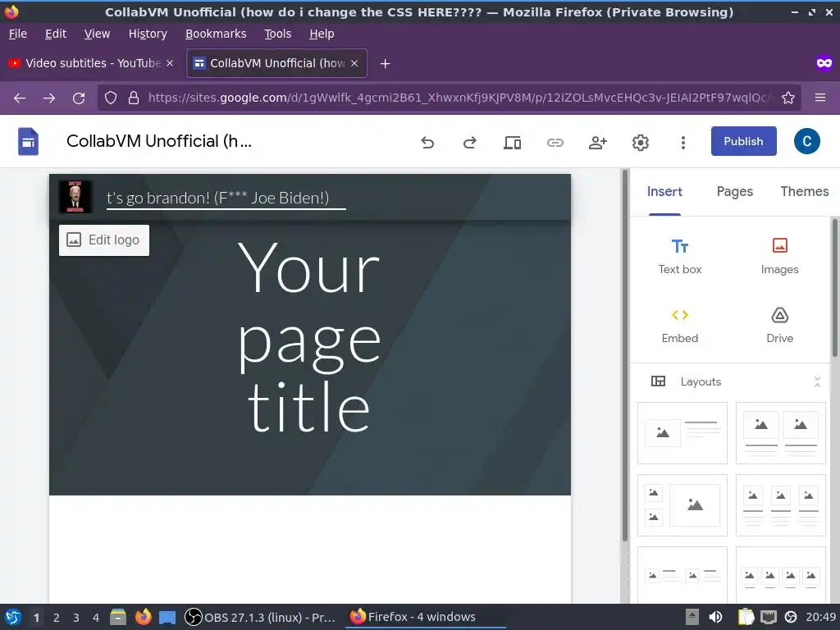The width and height of the screenshot is (840, 630).
Task: Click the Insert panel vertical scrollbar
Action: click(834, 288)
